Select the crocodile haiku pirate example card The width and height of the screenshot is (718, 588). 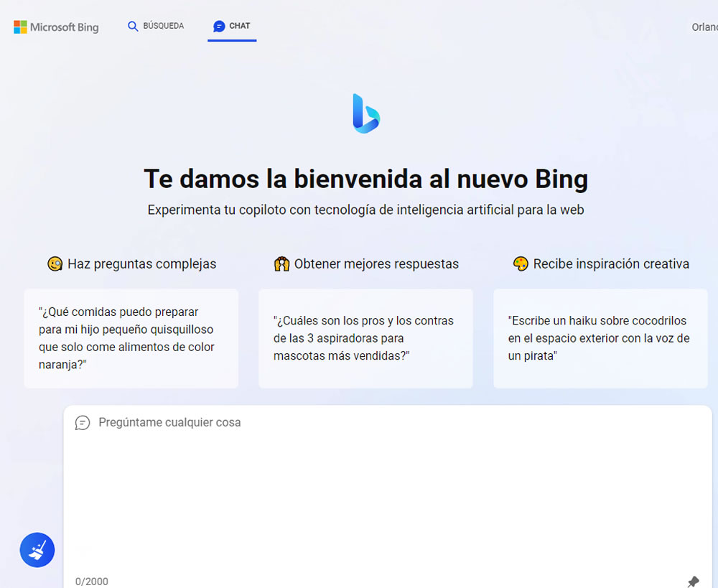coord(600,338)
